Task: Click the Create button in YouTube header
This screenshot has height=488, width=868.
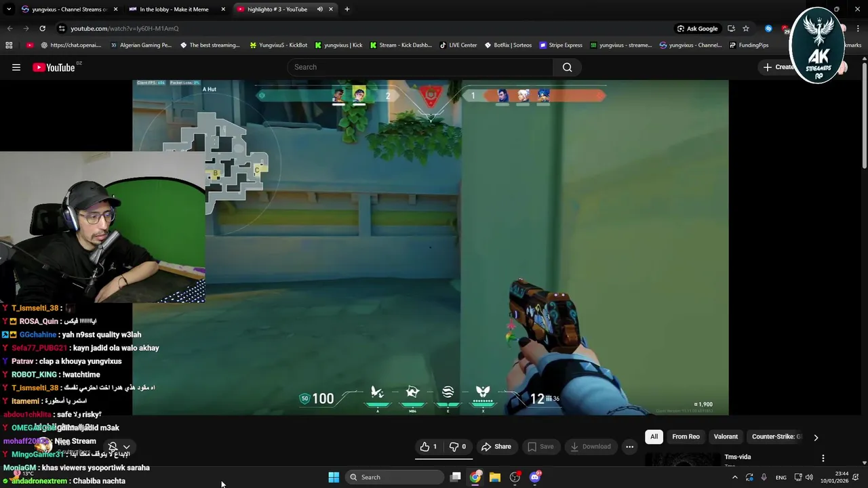Action: [778, 67]
